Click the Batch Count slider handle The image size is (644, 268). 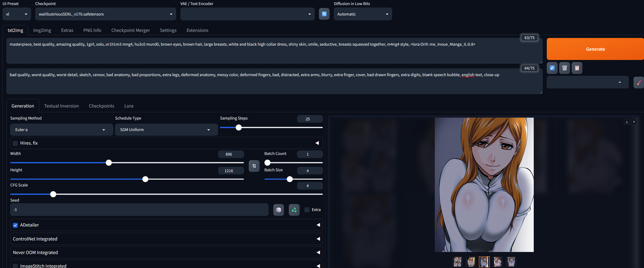coord(268,163)
